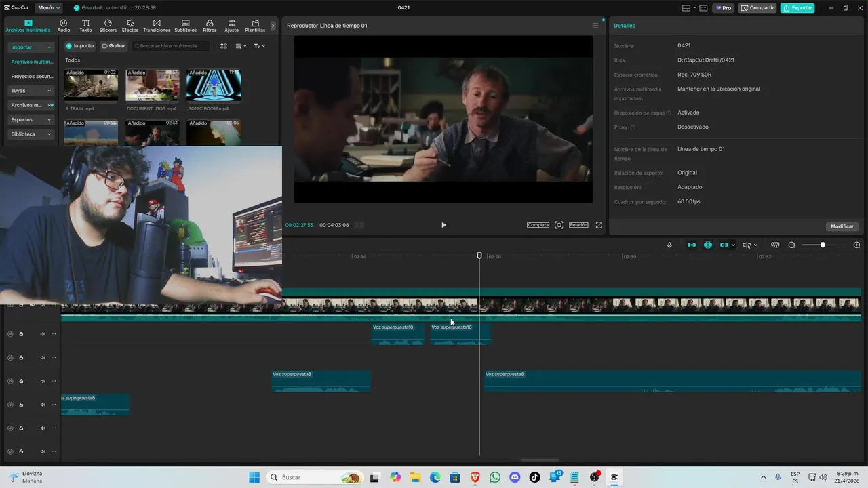Open the Menú dropdown
The width and height of the screenshot is (868, 488).
(49, 8)
